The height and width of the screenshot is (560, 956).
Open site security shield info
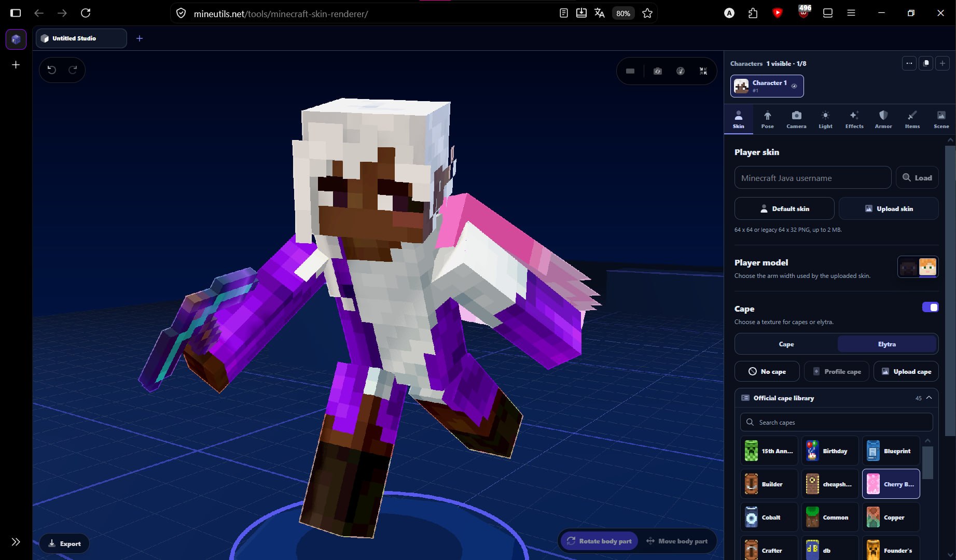pyautogui.click(x=181, y=13)
